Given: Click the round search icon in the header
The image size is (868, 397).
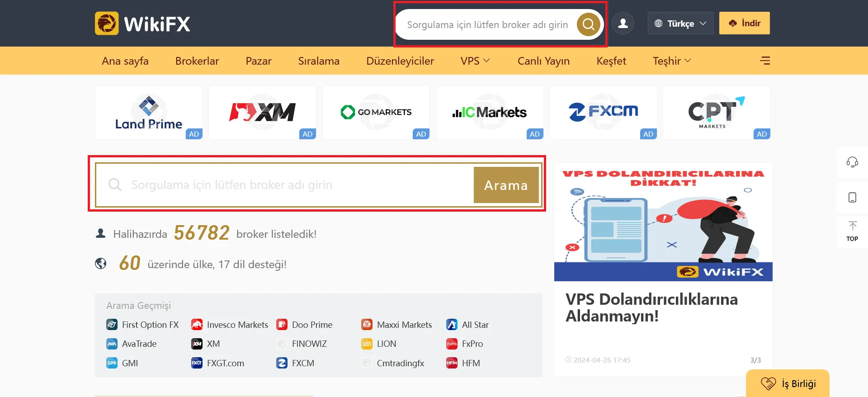Looking at the screenshot, I should click(x=588, y=24).
